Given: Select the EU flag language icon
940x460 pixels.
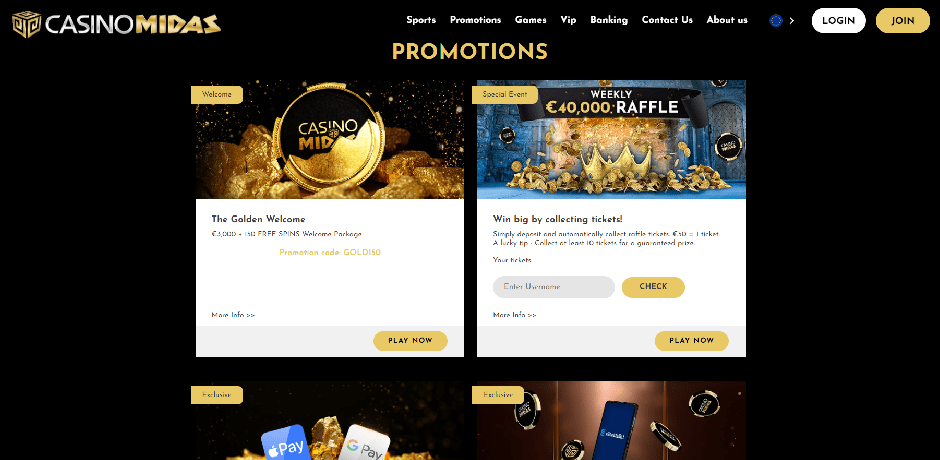Looking at the screenshot, I should coord(776,20).
